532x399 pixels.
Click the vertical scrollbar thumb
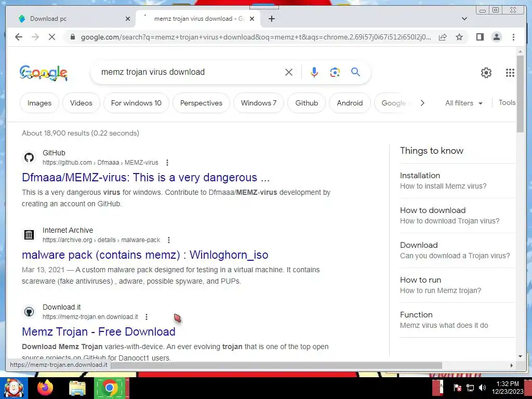pos(520,94)
